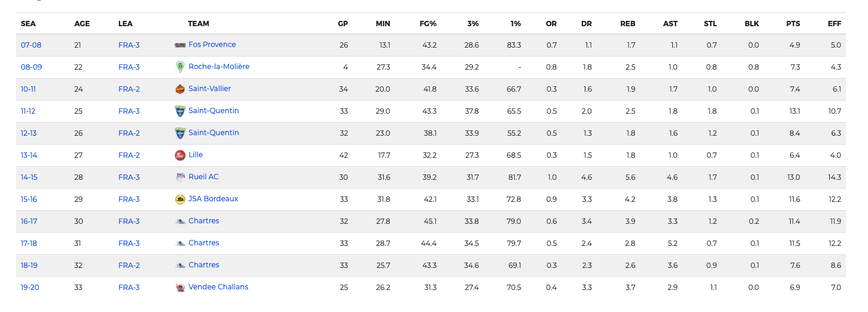Open the Chartres team link for 17-18
This screenshot has height=312, width=868.
[203, 243]
